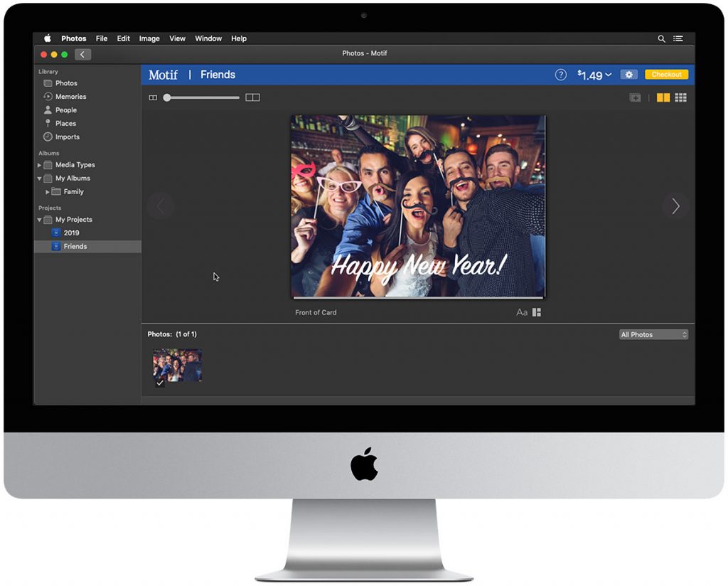Click the Photos: (1 of 1) label
Viewport: 728px width, 586px height.
[172, 334]
